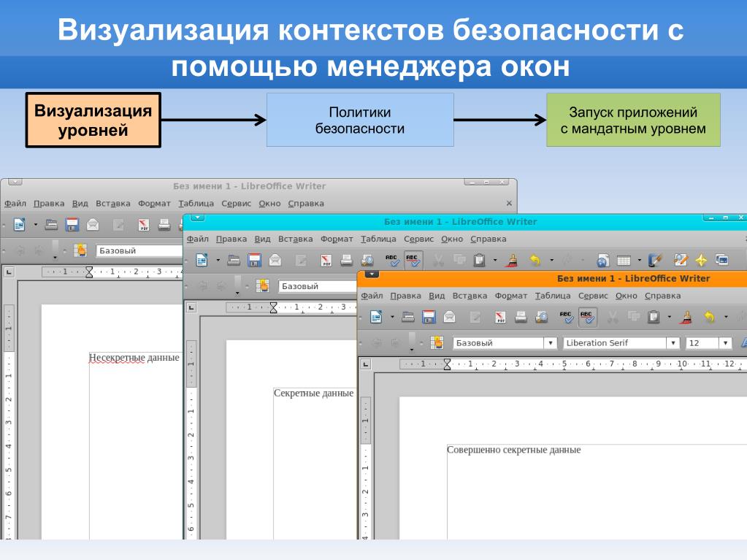The image size is (747, 560).
Task: Open table dropdown arrow in cyan window
Action: (x=640, y=261)
